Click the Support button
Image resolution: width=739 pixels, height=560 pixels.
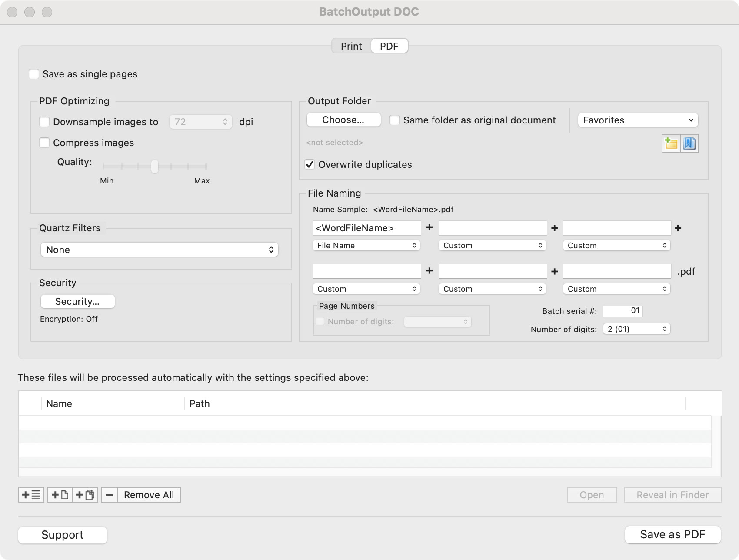(x=63, y=535)
